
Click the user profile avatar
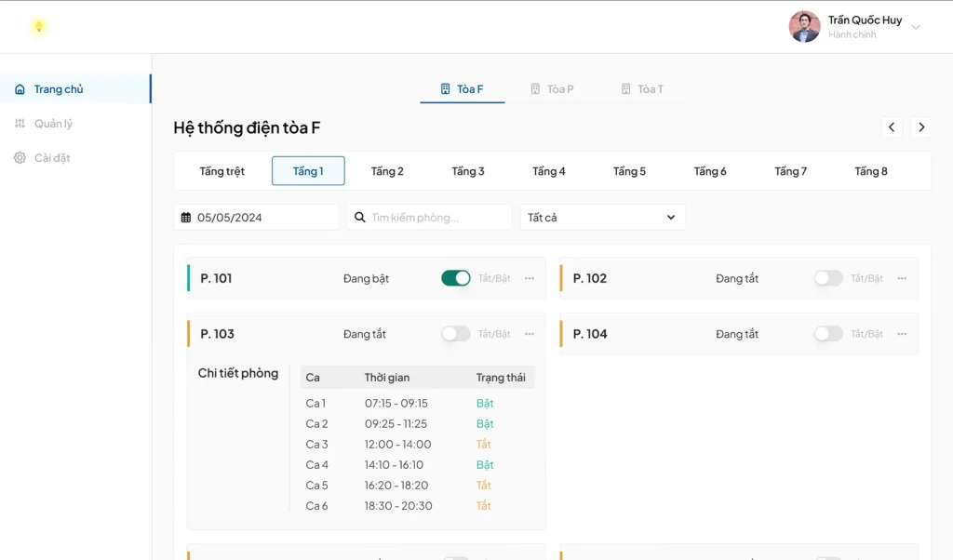click(x=804, y=27)
